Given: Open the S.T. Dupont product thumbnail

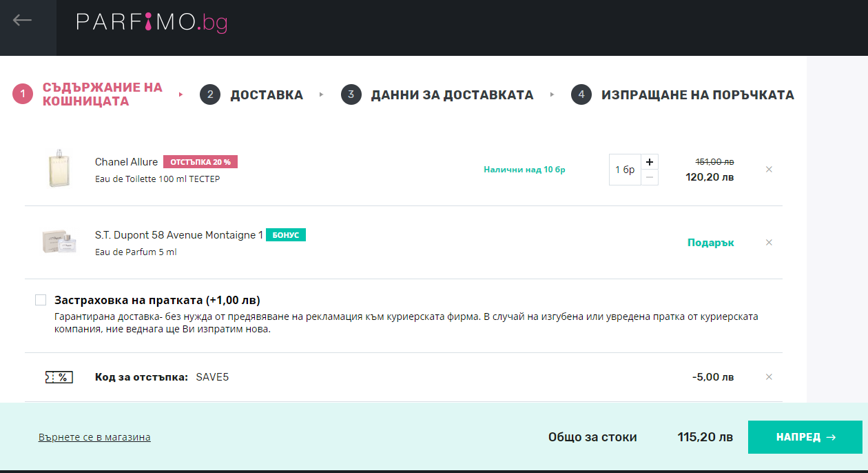Looking at the screenshot, I should click(x=59, y=243).
